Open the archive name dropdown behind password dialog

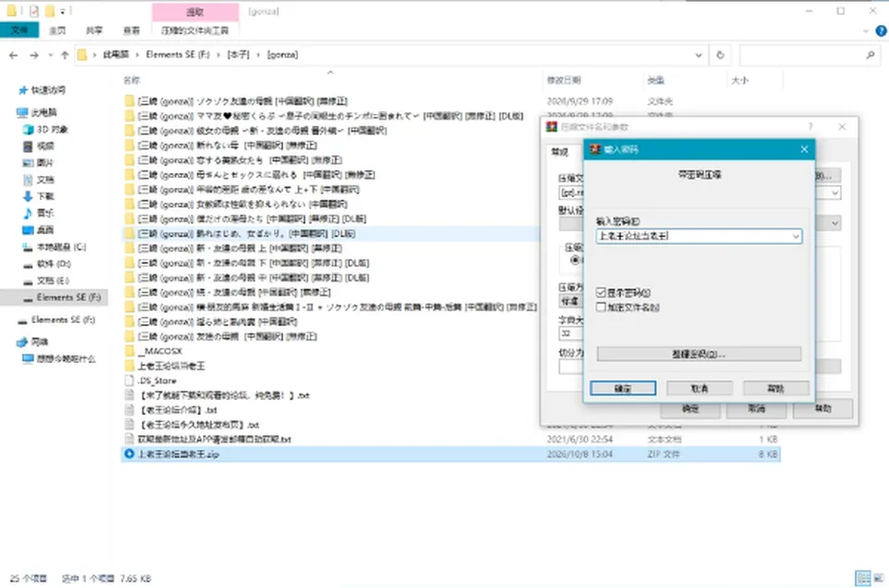[x=834, y=194]
